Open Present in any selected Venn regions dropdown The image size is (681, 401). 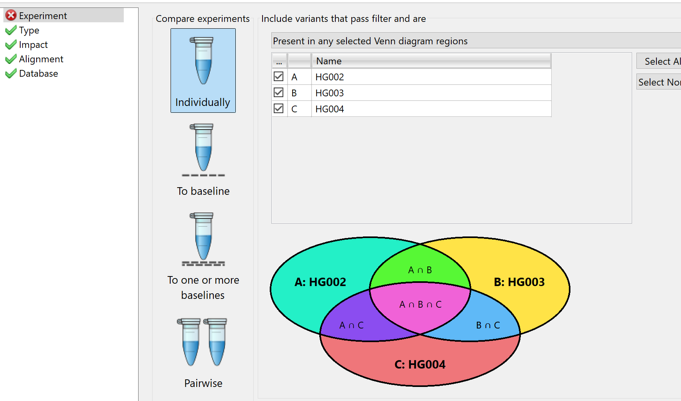click(476, 41)
